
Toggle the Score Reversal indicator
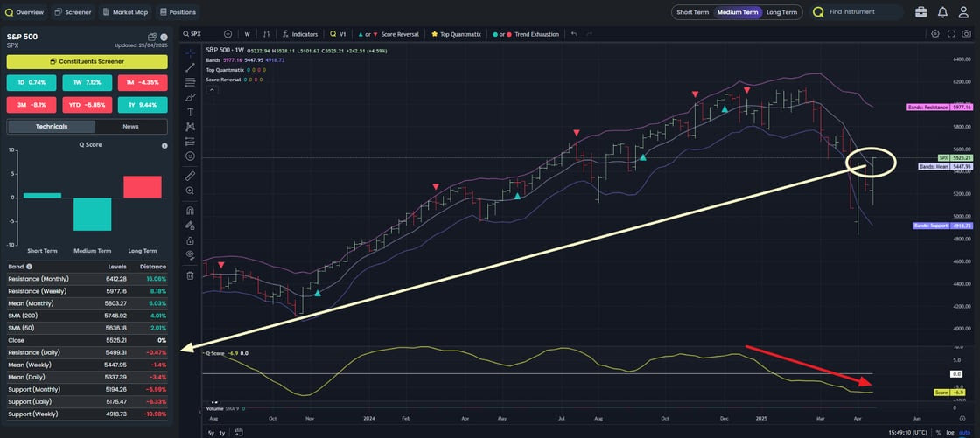tap(388, 34)
